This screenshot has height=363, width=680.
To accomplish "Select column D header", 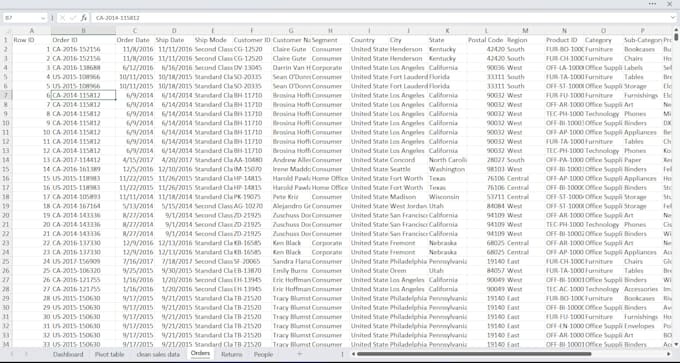I will [x=174, y=31].
